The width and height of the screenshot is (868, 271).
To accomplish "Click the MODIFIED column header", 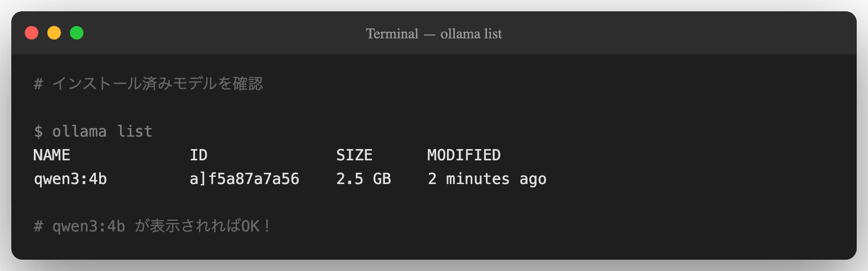I will [x=463, y=155].
